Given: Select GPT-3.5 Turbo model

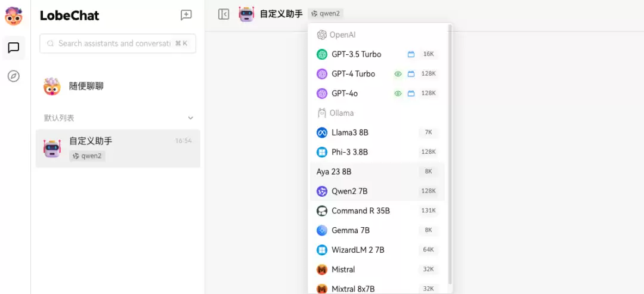Looking at the screenshot, I should pos(377,54).
